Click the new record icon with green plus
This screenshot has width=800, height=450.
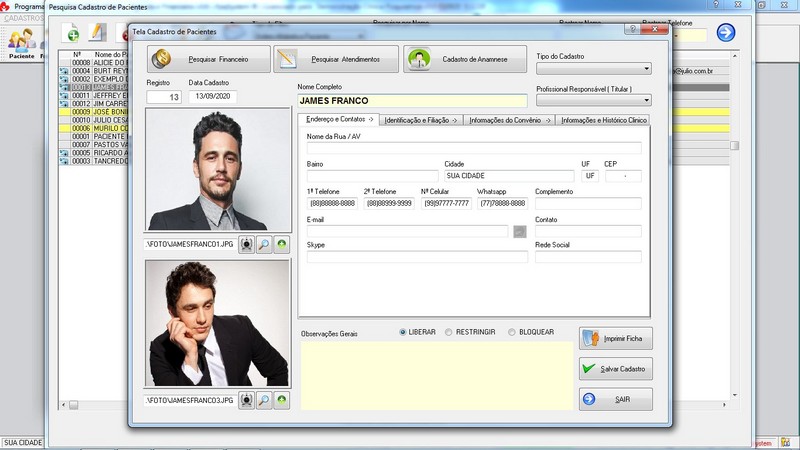point(72,35)
